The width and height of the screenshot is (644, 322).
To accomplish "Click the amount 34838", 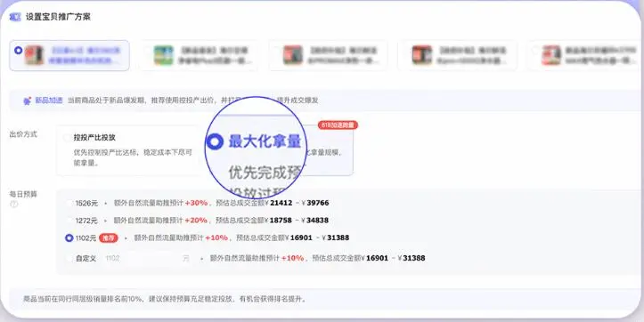I will click(x=317, y=221).
